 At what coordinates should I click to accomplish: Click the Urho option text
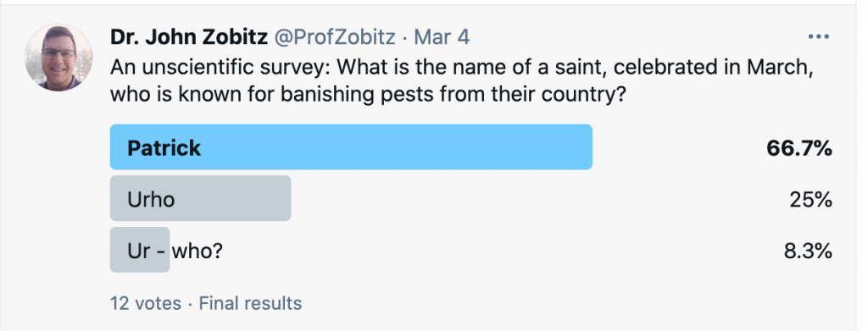point(151,200)
